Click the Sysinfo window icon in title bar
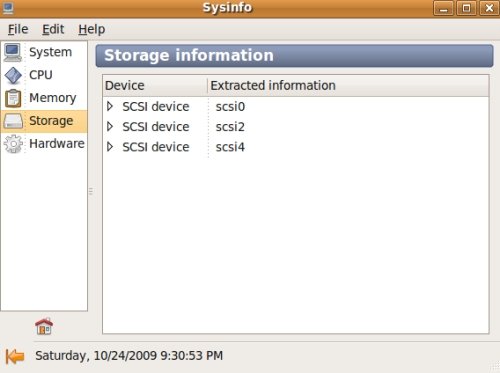Viewport: 500px width, 373px height. [8, 8]
